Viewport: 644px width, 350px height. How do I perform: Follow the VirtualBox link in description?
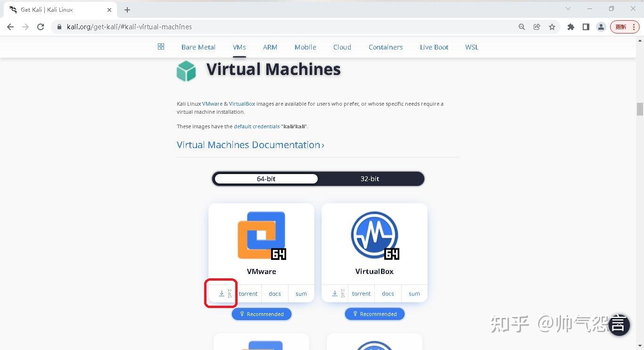[242, 104]
